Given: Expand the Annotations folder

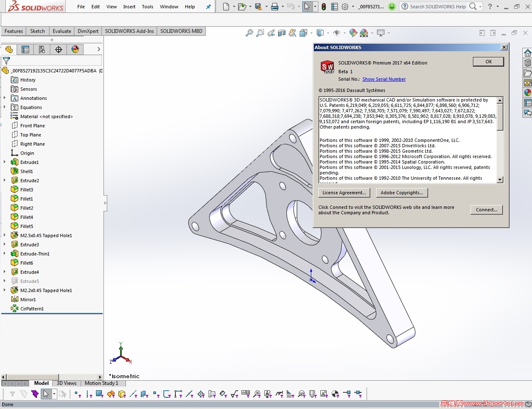Looking at the screenshot, I should click(5, 98).
